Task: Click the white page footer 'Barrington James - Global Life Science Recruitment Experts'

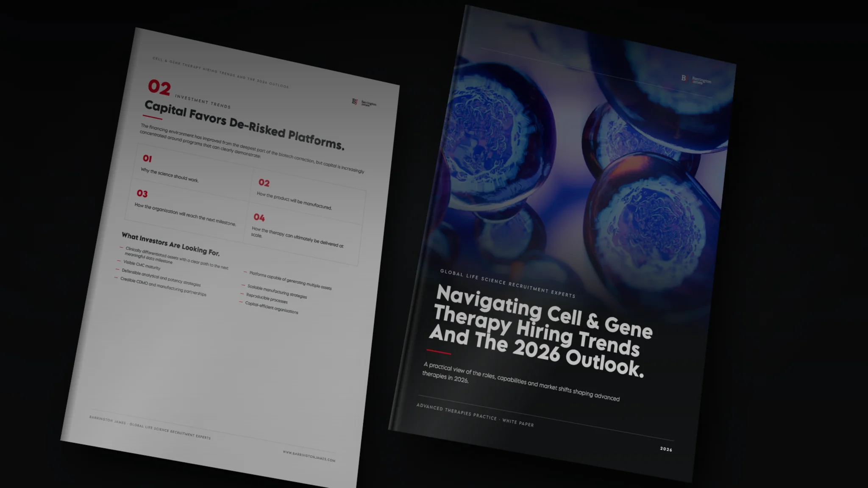Action: pyautogui.click(x=150, y=427)
